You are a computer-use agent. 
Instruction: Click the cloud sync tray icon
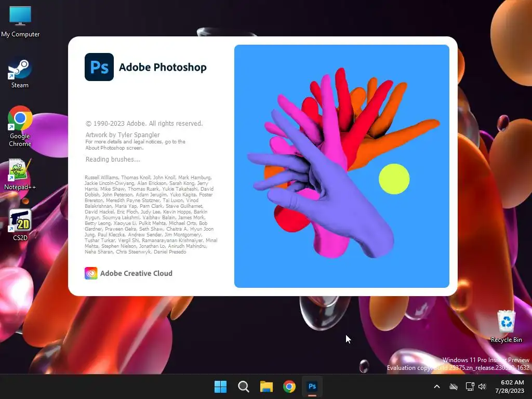[454, 387]
